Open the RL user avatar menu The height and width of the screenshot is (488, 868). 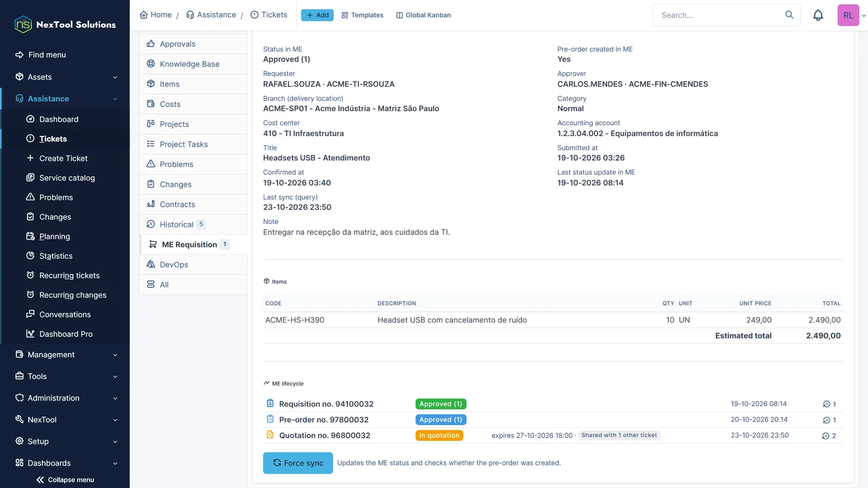pyautogui.click(x=848, y=15)
